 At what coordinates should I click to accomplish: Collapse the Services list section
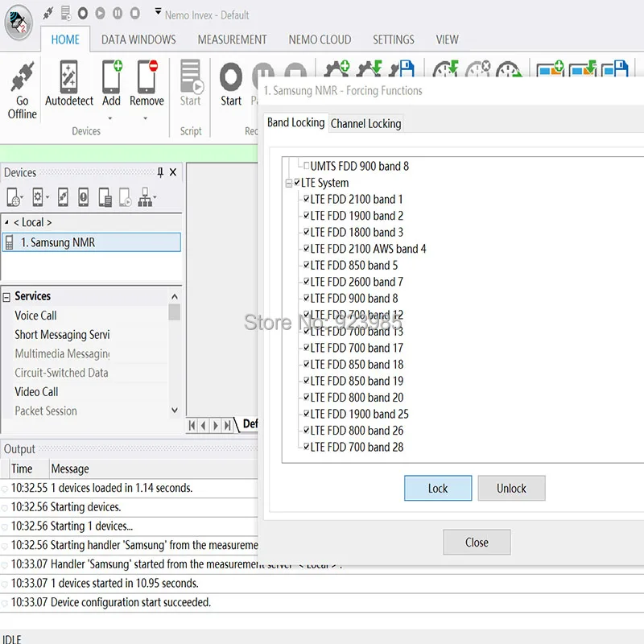[x=6, y=296]
